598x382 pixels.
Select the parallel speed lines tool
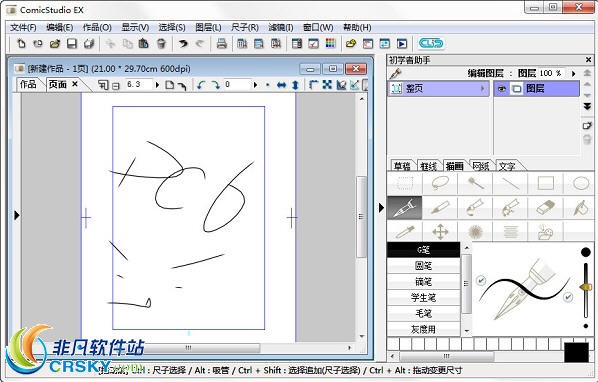[x=510, y=231]
